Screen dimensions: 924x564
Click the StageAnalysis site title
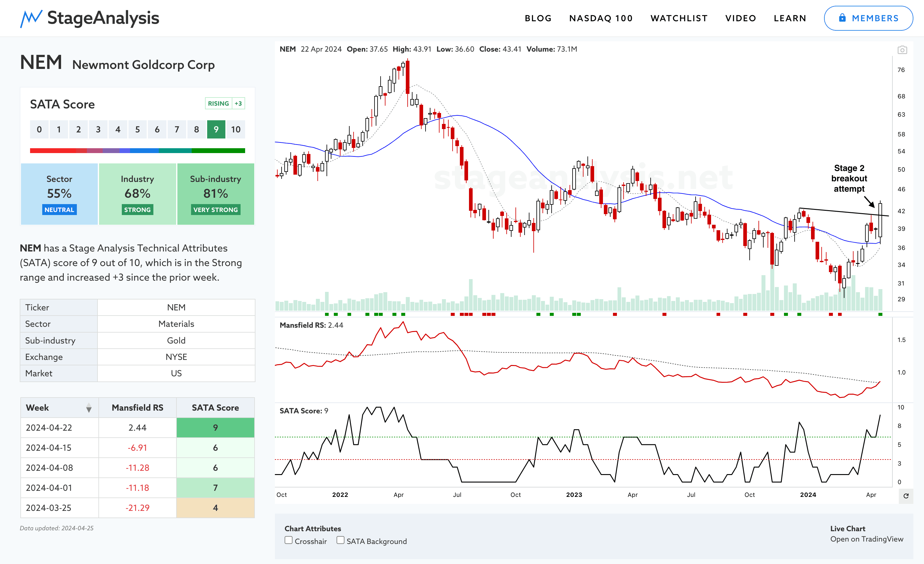pyautogui.click(x=103, y=18)
